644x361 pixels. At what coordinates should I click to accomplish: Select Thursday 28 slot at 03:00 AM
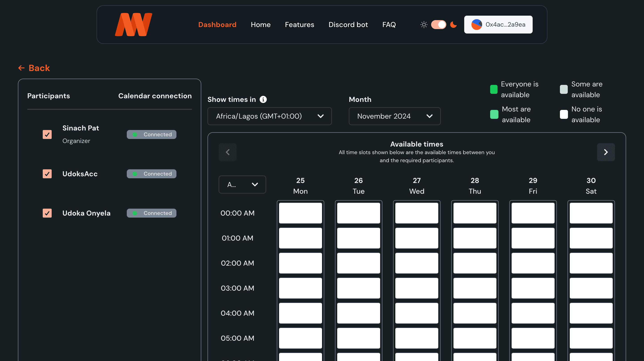pyautogui.click(x=475, y=288)
